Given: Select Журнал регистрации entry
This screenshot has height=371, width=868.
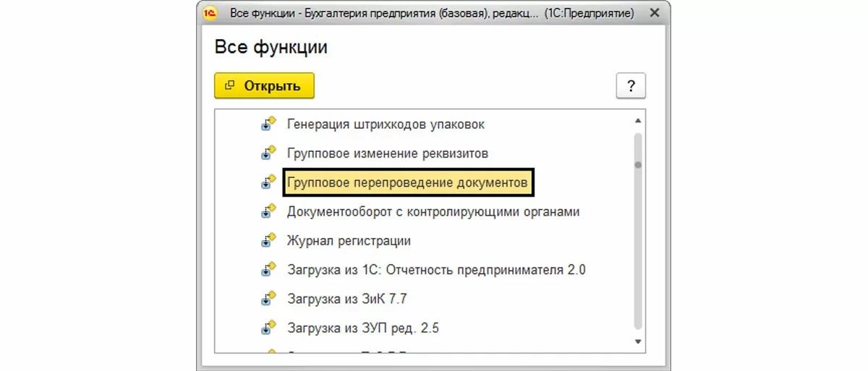Looking at the screenshot, I should (349, 241).
